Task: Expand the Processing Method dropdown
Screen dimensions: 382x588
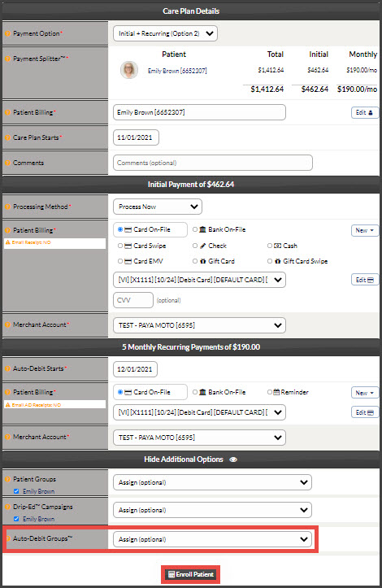Action: pos(158,207)
